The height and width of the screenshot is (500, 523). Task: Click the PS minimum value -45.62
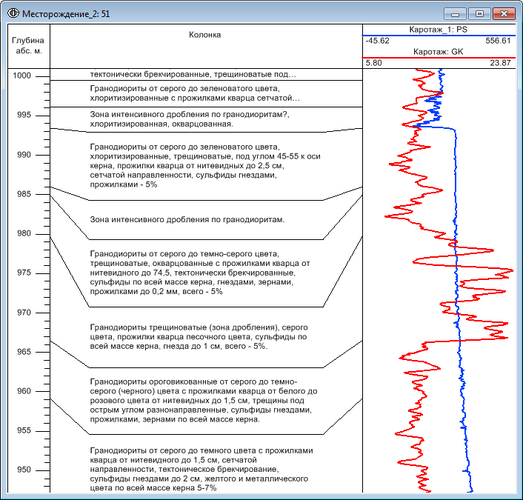(x=377, y=41)
